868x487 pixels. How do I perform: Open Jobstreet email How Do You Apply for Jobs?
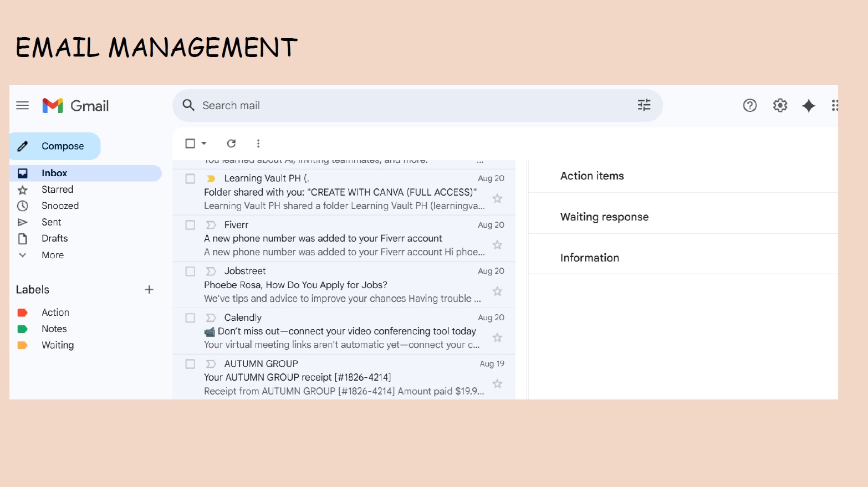pos(344,285)
